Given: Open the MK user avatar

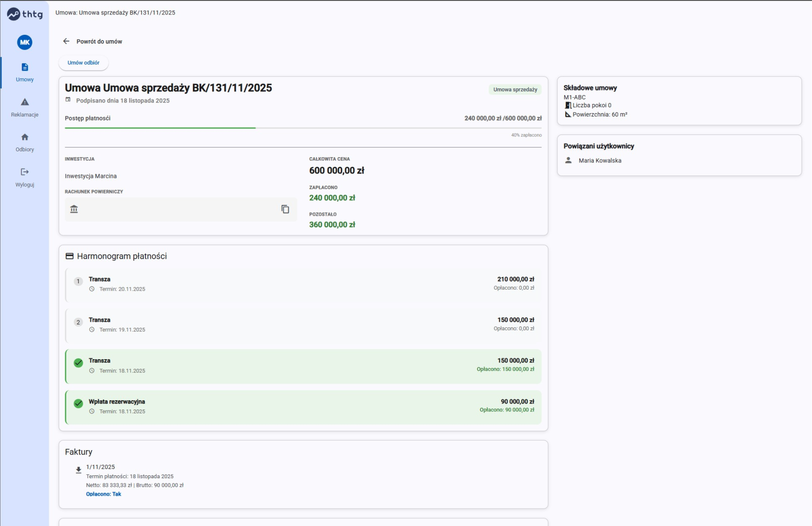Looking at the screenshot, I should tap(25, 43).
